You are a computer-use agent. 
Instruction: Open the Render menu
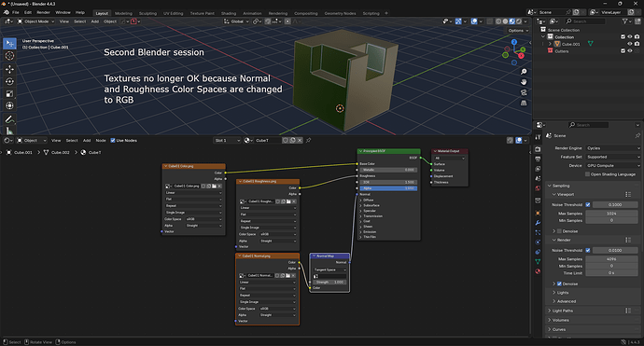(x=43, y=13)
